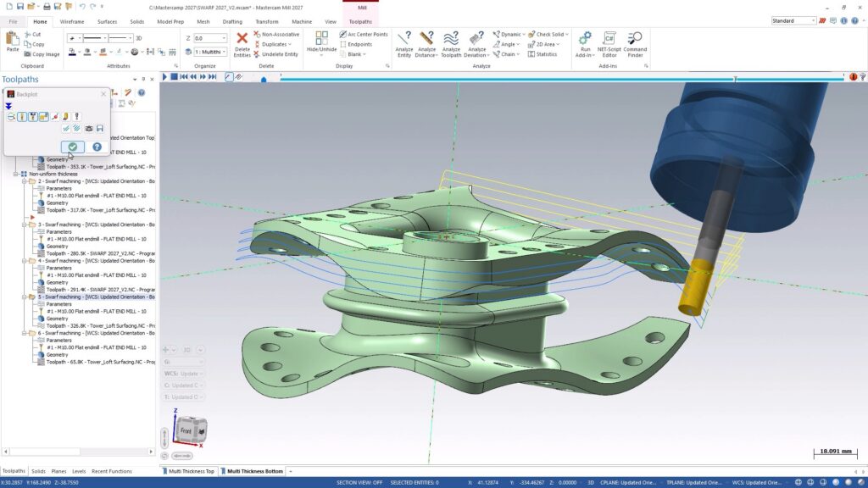Launch the Command Finder
This screenshot has width=868, height=488.
[635, 44]
